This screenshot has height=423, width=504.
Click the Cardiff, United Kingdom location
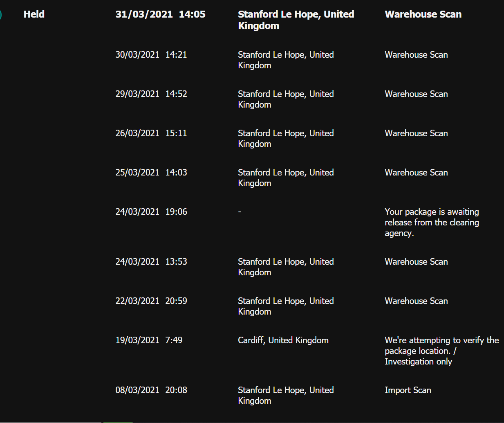click(283, 340)
